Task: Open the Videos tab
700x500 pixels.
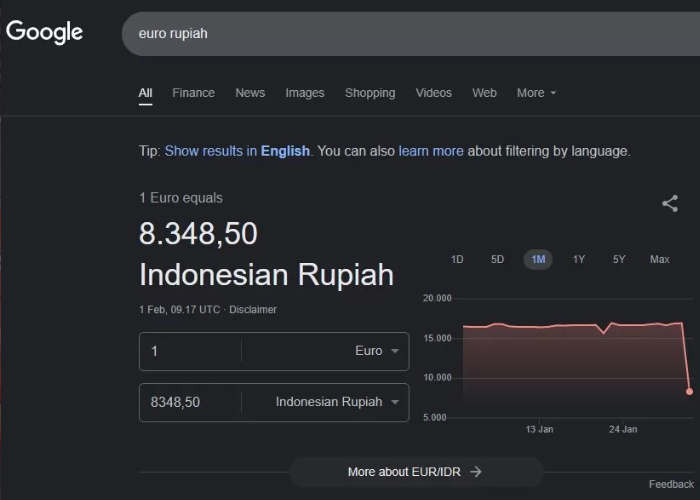Action: (433, 93)
